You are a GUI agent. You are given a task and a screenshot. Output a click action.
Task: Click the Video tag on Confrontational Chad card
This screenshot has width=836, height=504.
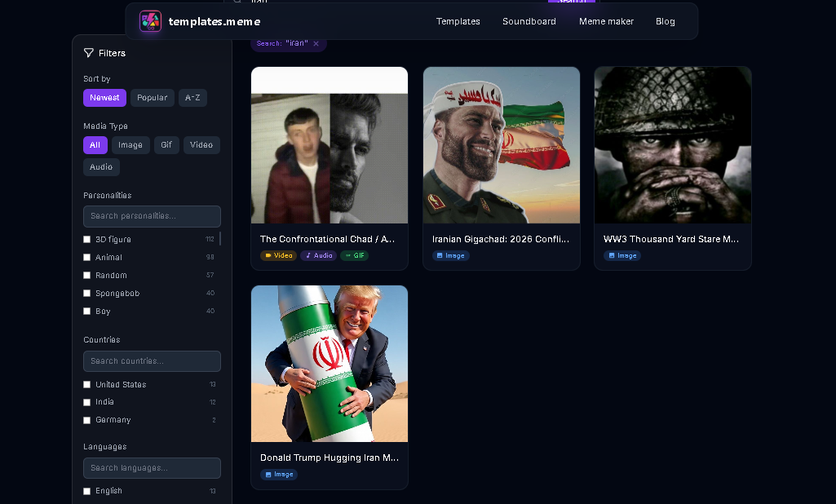click(x=278, y=255)
